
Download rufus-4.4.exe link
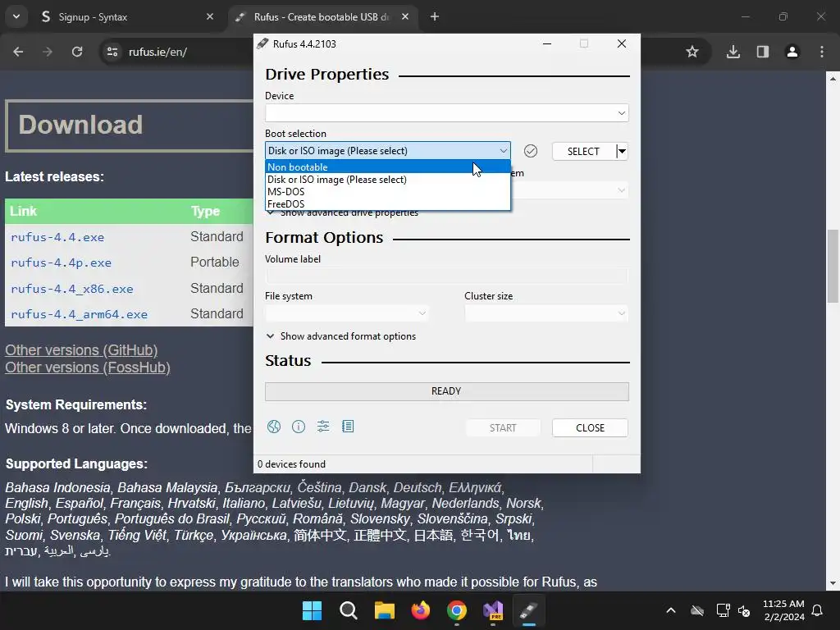(x=57, y=237)
